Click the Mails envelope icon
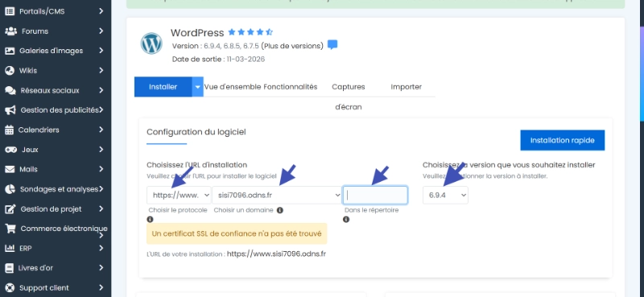The height and width of the screenshot is (297, 644). click(10, 169)
